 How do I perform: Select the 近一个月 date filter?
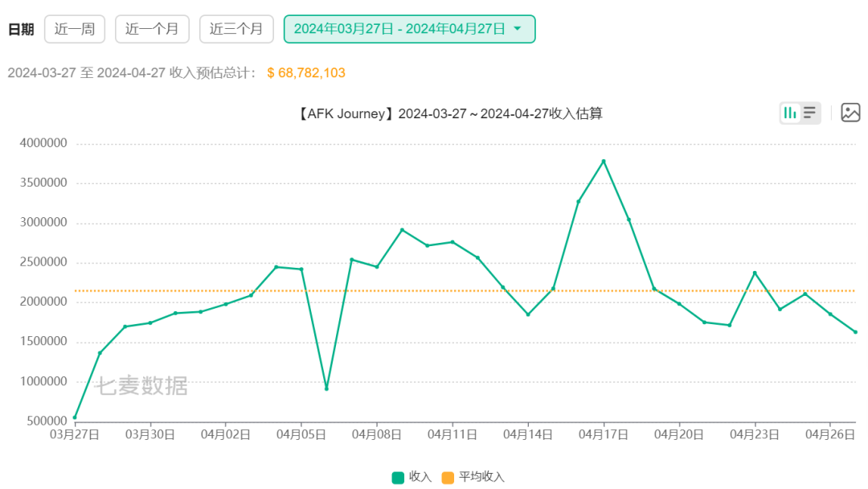[152, 29]
